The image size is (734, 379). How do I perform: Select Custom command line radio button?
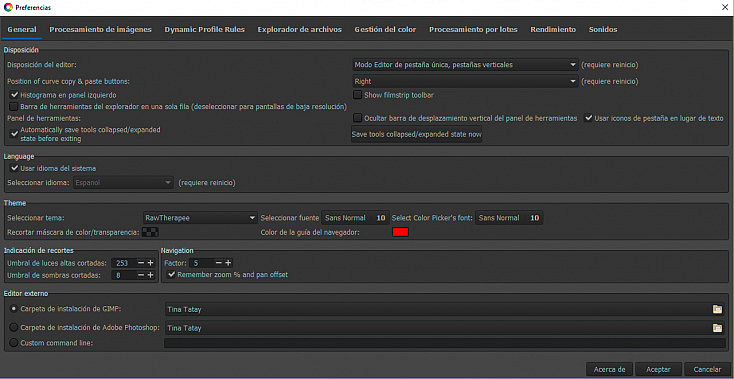pyautogui.click(x=14, y=343)
